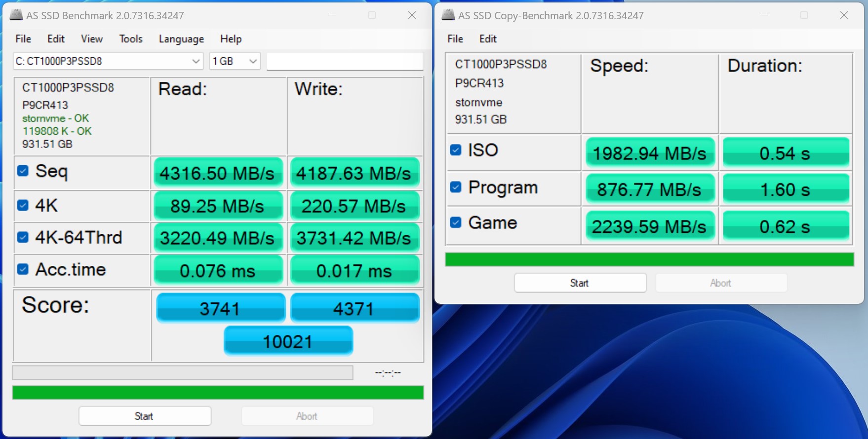Toggle the Acc.time checkbox
868x439 pixels.
(x=23, y=269)
